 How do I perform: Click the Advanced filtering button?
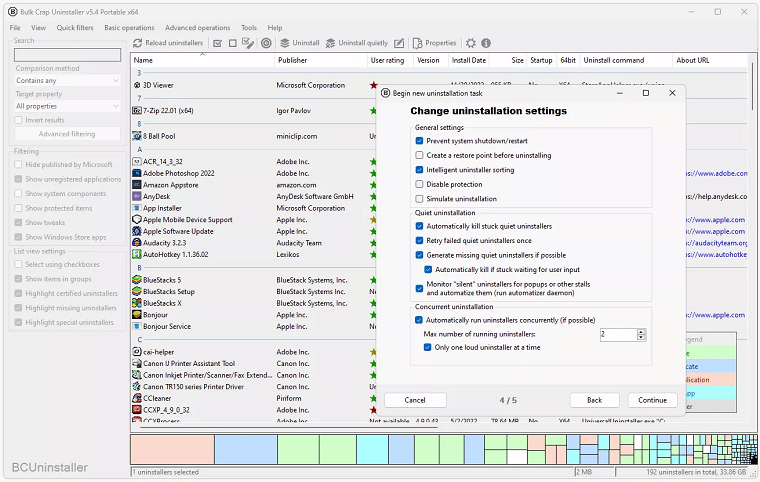[67, 134]
